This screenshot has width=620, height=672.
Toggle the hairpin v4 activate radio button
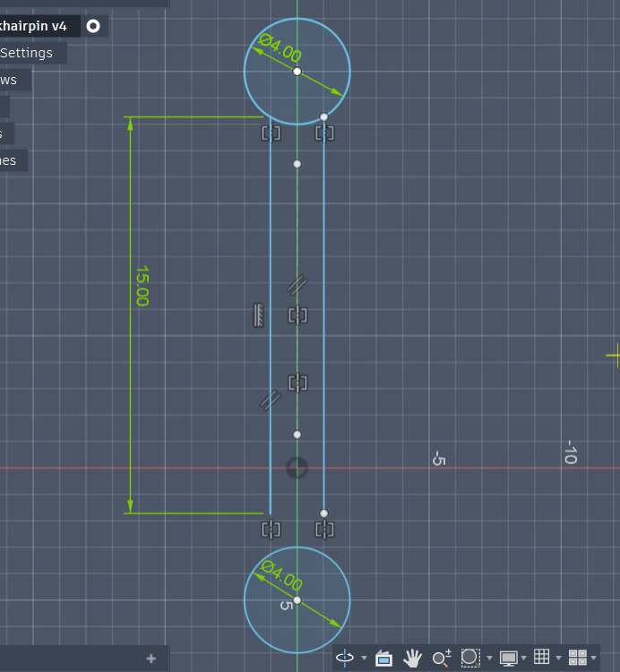pyautogui.click(x=93, y=26)
